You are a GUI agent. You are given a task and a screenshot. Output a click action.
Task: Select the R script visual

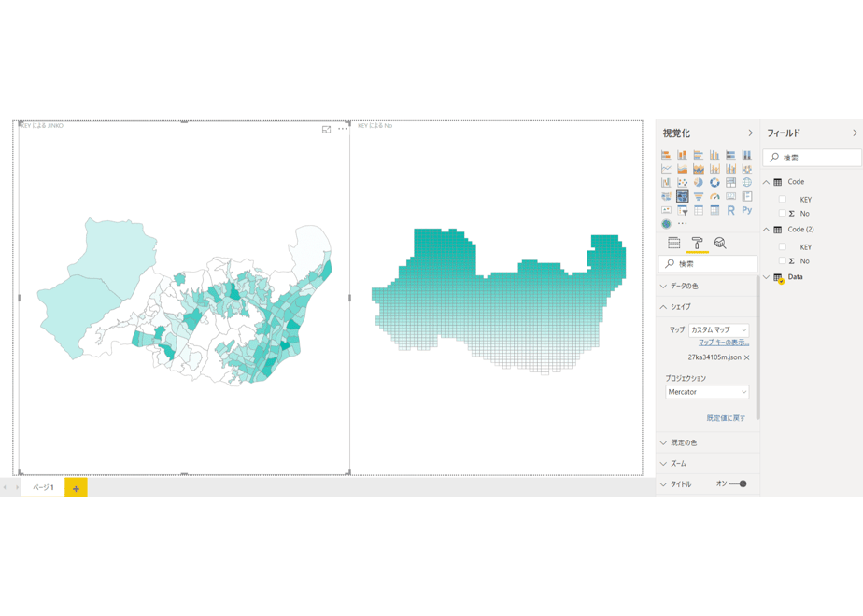click(x=731, y=210)
